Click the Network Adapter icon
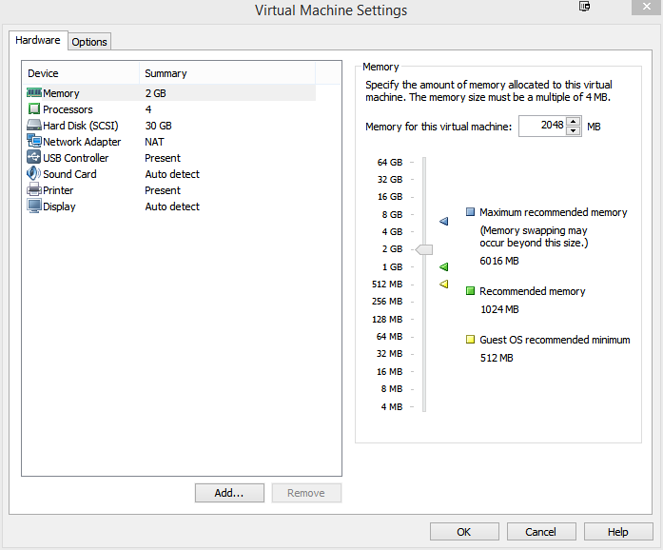The width and height of the screenshot is (663, 550). (34, 140)
